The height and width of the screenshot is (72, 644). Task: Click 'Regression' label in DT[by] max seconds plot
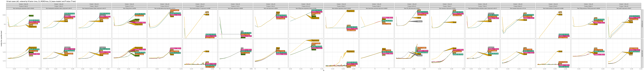point(315,40)
